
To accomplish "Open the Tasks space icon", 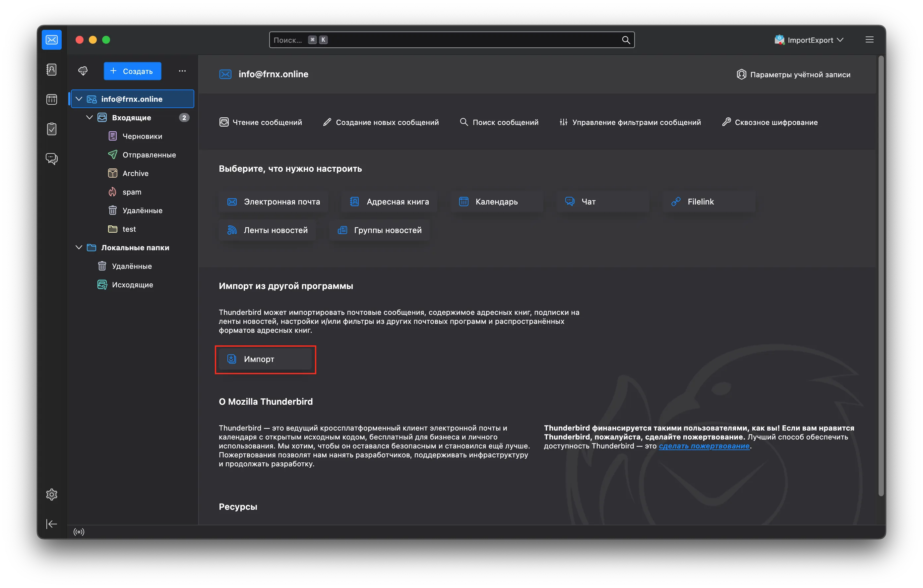I will 51,129.
